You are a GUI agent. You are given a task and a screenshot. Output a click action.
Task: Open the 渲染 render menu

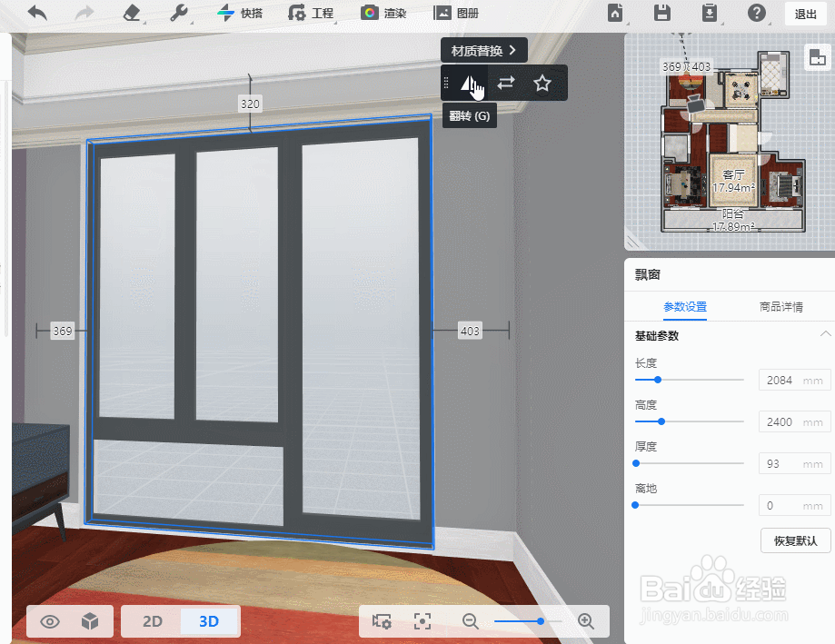383,13
